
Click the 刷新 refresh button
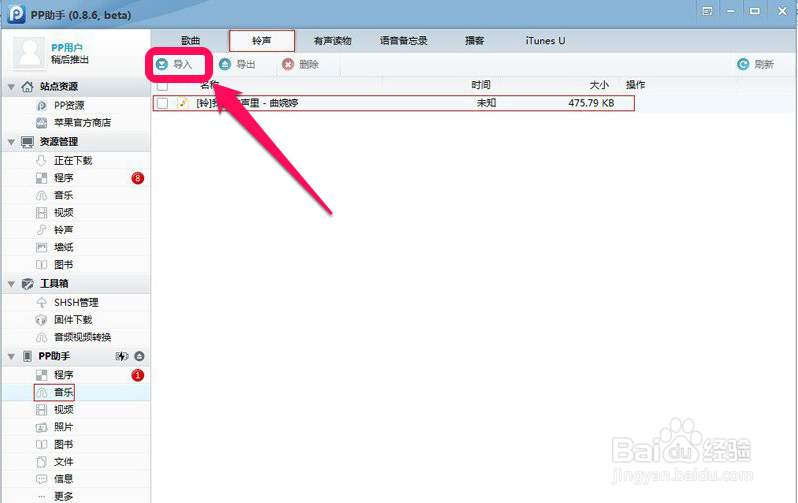756,64
